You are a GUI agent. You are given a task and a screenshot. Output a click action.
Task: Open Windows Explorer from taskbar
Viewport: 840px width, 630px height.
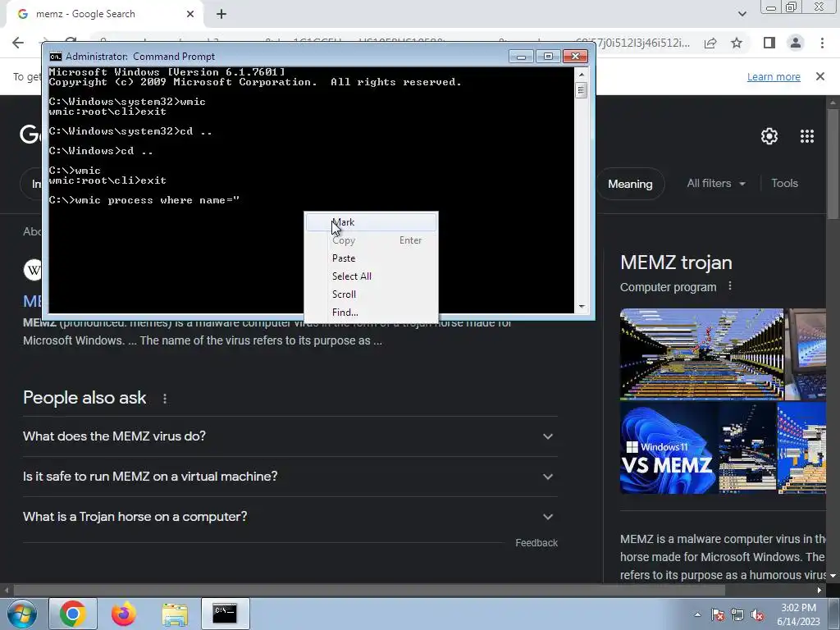(175, 614)
